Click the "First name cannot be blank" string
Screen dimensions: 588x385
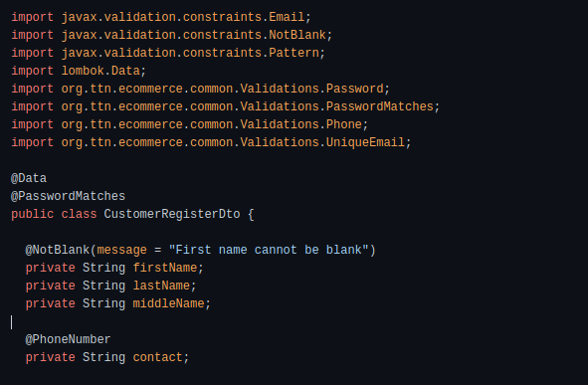click(269, 250)
